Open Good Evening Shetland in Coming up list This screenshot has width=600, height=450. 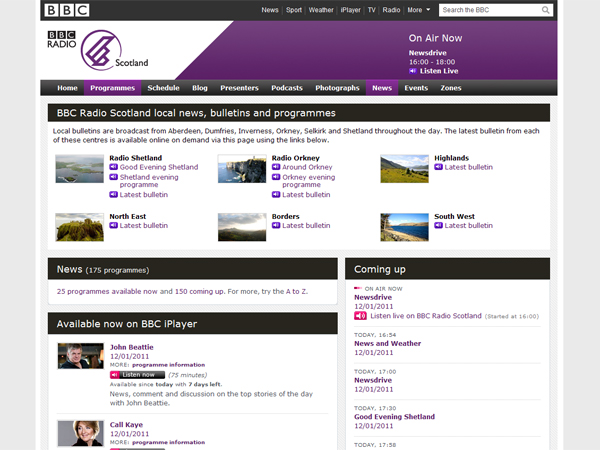(x=395, y=416)
